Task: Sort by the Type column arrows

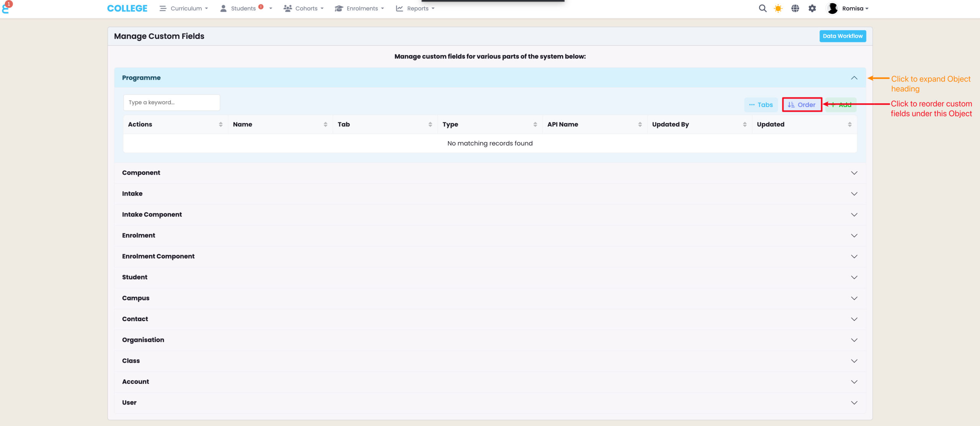Action: (535, 124)
